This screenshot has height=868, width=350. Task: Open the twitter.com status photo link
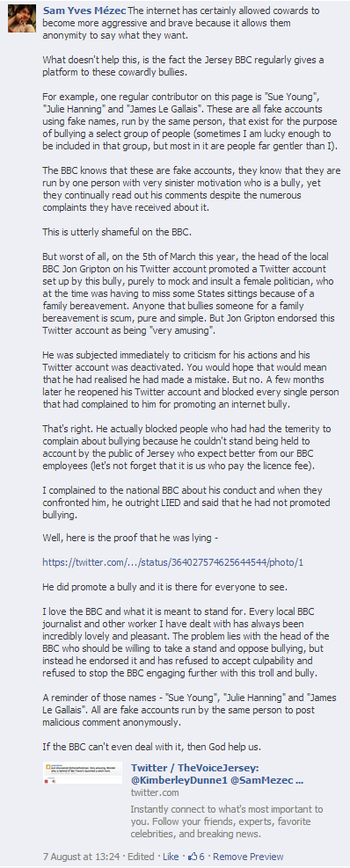coord(173,562)
